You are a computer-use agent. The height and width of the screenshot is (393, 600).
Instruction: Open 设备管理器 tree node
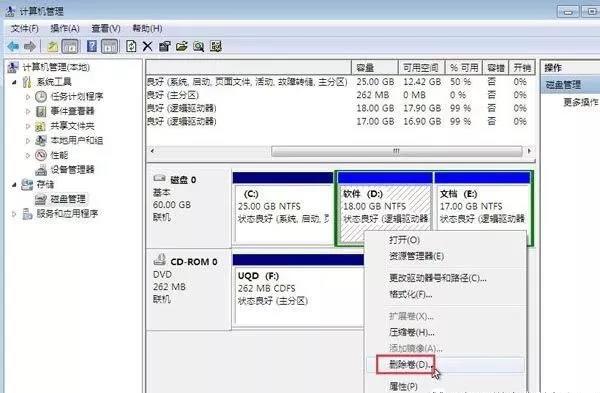(72, 170)
